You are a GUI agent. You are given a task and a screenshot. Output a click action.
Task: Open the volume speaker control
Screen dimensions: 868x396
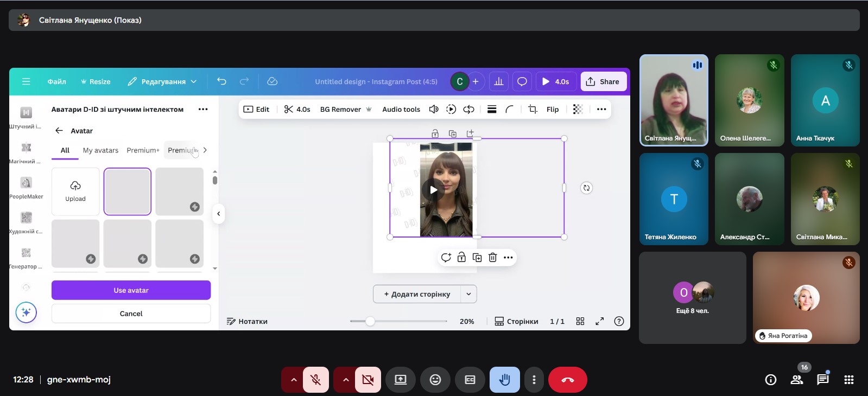434,109
